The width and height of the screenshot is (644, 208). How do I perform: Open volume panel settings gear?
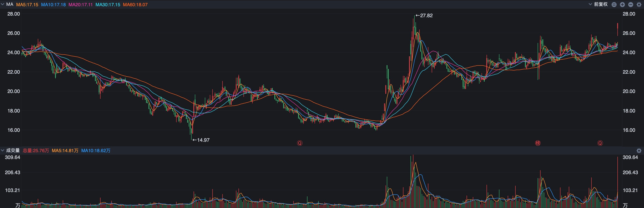click(x=639, y=150)
